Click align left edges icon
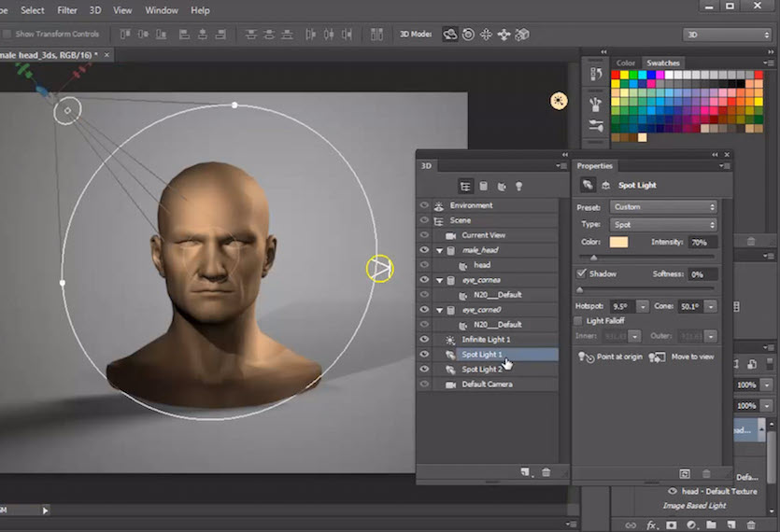This screenshot has height=532, width=780. (184, 35)
